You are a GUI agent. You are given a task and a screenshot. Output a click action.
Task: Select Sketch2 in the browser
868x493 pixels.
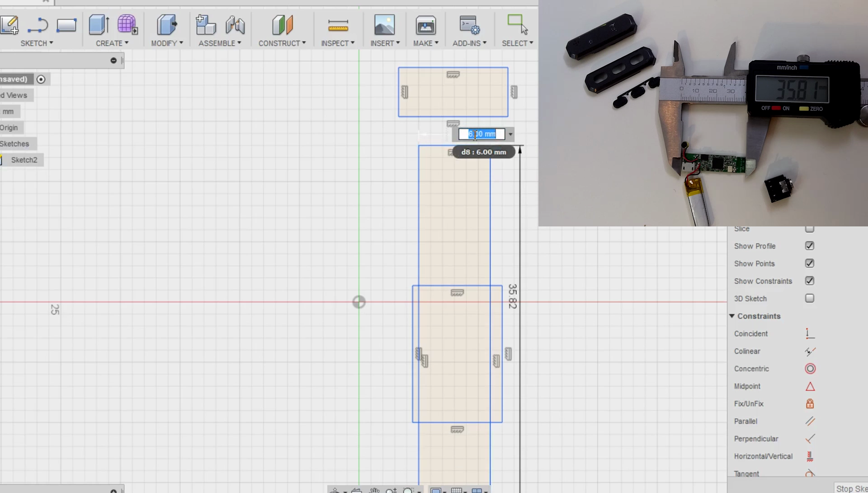click(x=24, y=160)
